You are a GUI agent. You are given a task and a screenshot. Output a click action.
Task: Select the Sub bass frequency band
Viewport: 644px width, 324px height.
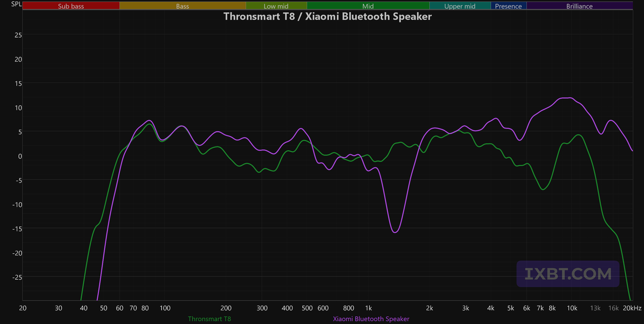71,6
